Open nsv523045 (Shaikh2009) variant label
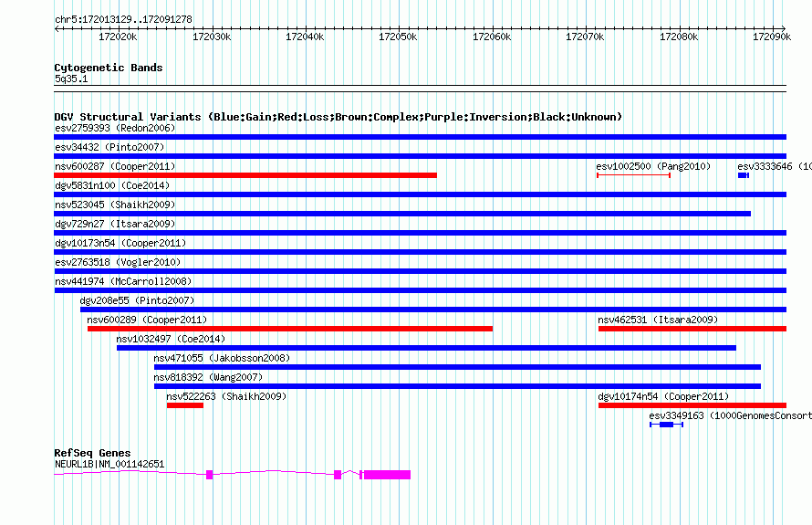 point(115,205)
